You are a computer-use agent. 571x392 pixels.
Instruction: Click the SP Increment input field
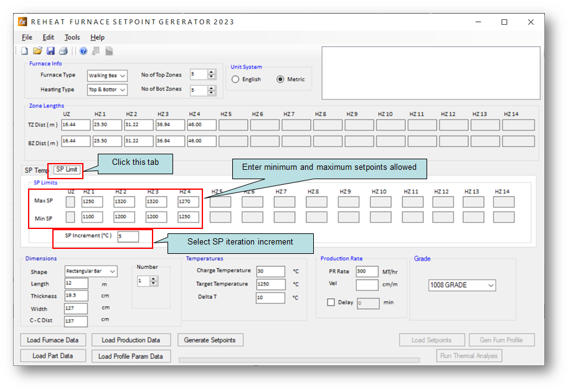128,236
